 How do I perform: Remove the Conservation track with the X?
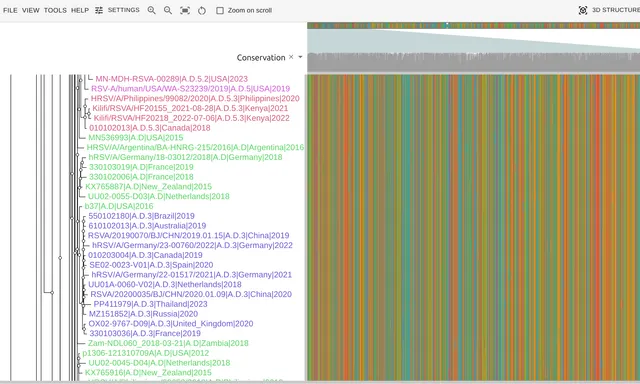pos(291,57)
